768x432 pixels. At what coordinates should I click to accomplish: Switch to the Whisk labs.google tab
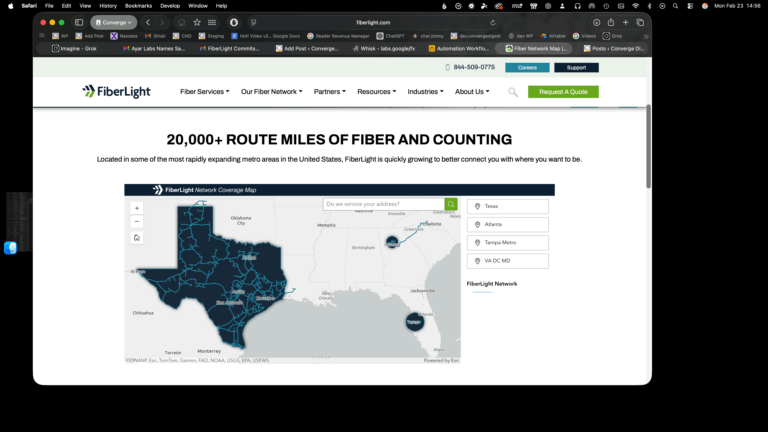click(x=384, y=48)
